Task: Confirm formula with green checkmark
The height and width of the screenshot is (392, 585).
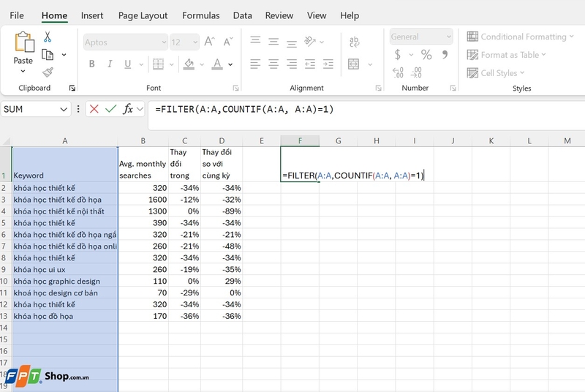Action: pos(111,109)
